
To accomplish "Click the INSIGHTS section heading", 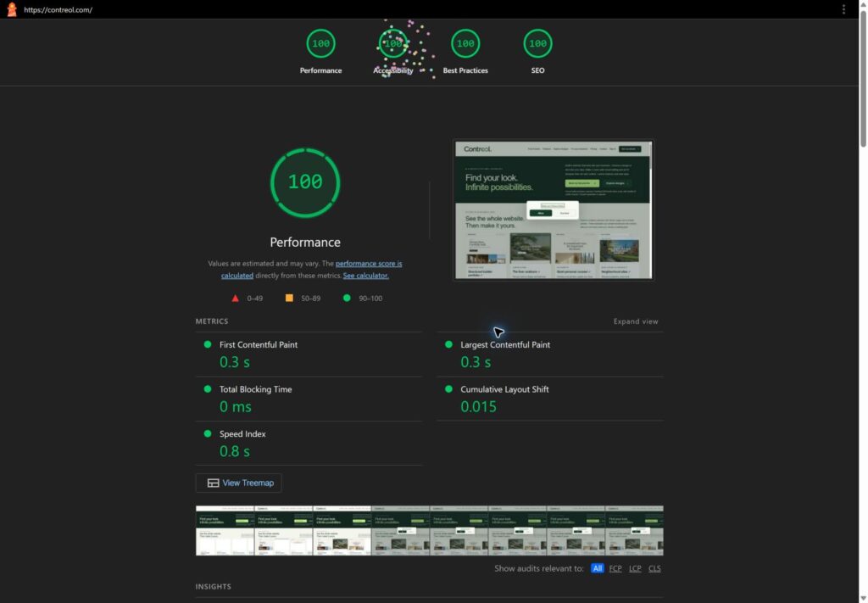I will (x=213, y=586).
